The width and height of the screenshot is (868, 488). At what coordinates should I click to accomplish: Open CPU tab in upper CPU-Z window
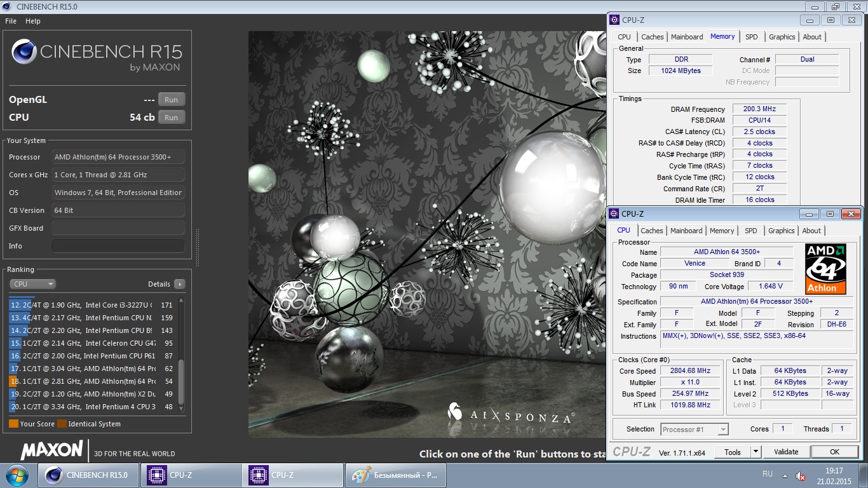[624, 37]
